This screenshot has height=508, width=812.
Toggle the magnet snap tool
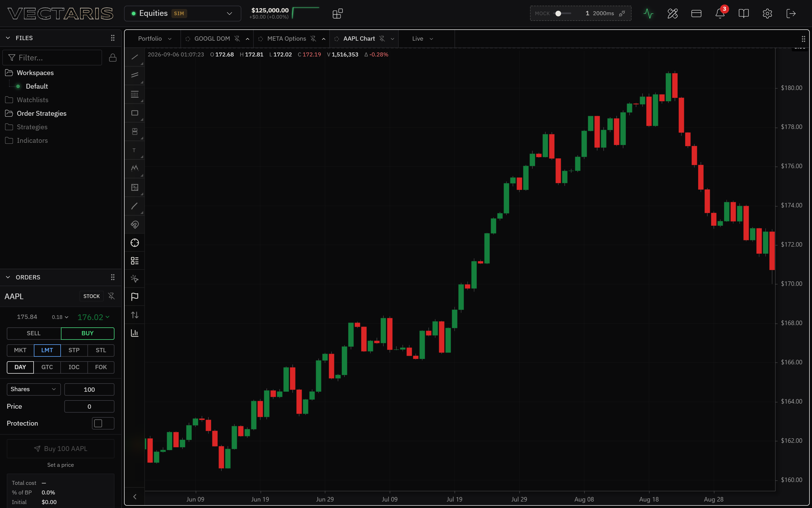click(x=134, y=224)
